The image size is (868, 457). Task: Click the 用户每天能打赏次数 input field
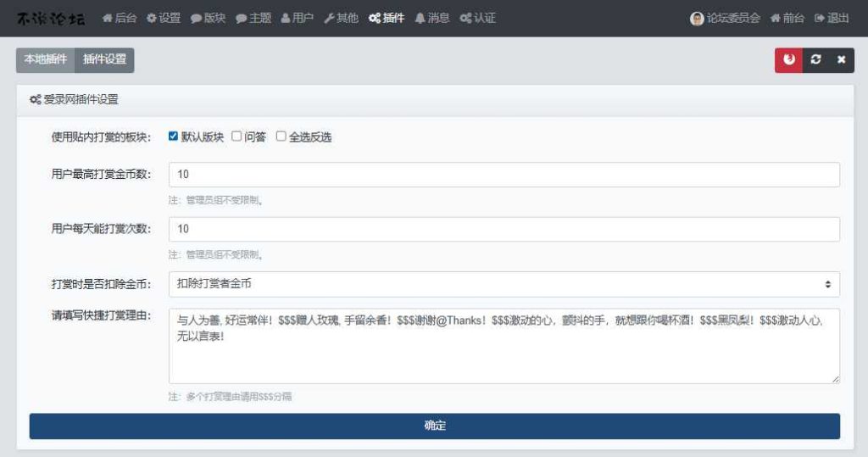tap(504, 229)
